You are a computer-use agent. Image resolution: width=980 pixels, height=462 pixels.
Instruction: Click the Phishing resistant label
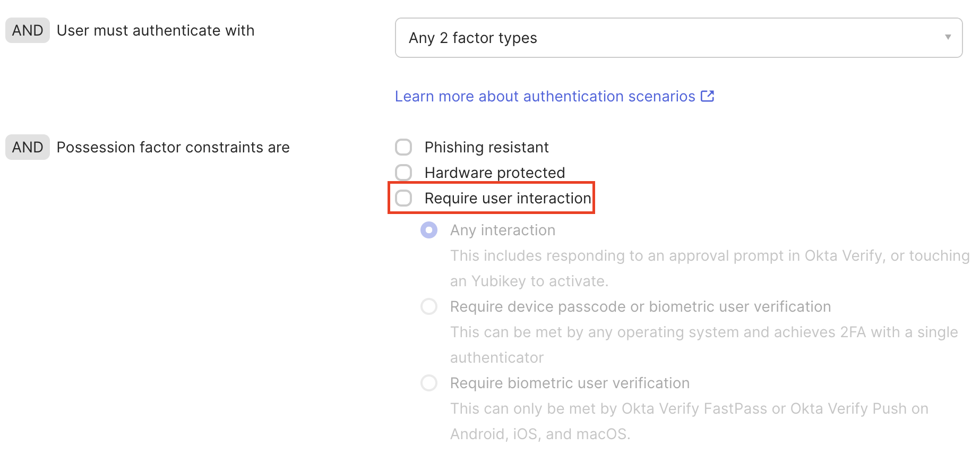point(486,147)
